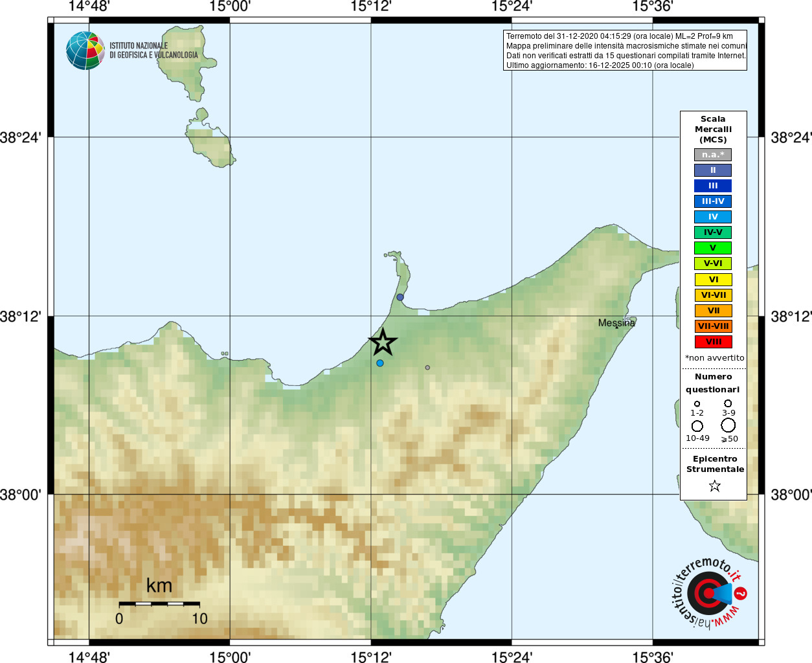
Task: Click the largest questionnaire circle in the legend
Action: [728, 425]
